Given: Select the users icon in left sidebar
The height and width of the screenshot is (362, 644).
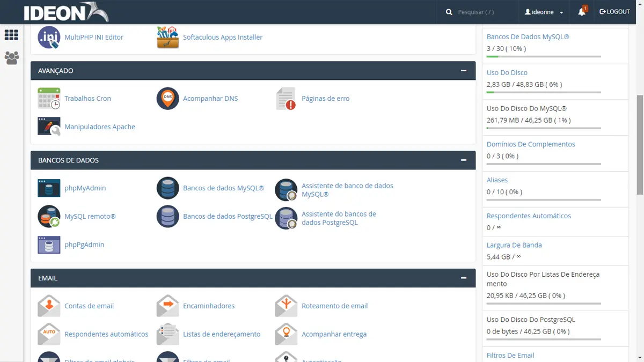Looking at the screenshot, I should click(11, 58).
